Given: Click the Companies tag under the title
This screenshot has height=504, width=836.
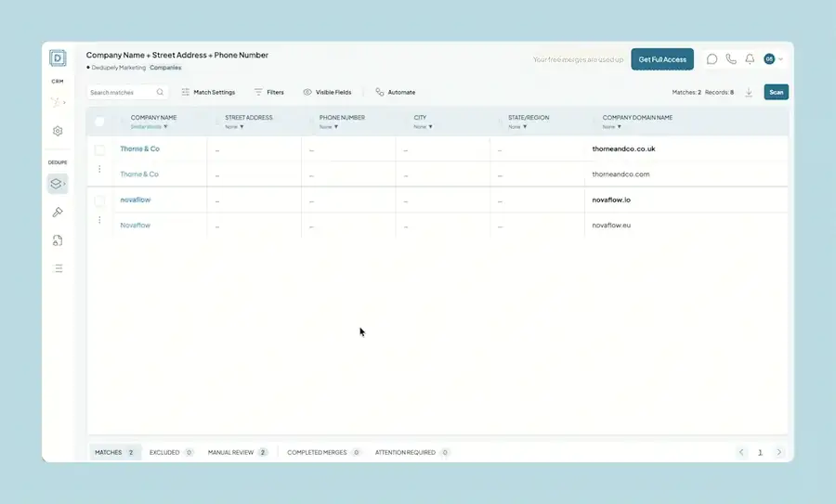Looking at the screenshot, I should tap(165, 68).
